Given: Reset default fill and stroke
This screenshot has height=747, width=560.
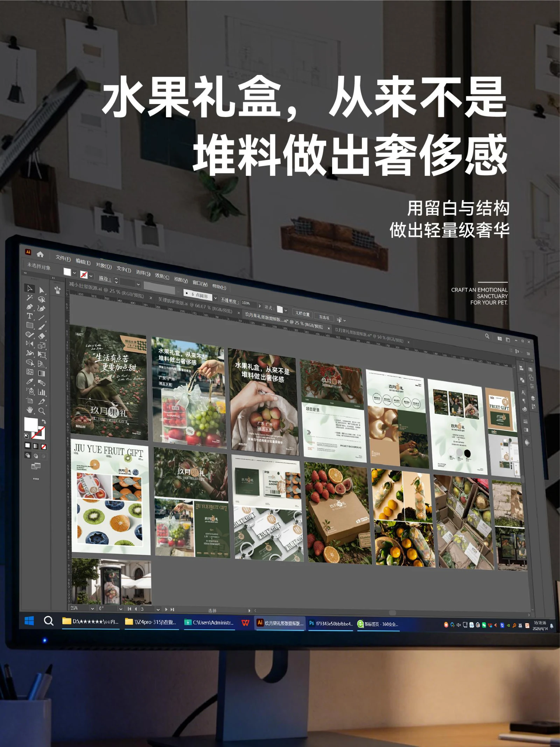Looking at the screenshot, I should click(x=26, y=436).
